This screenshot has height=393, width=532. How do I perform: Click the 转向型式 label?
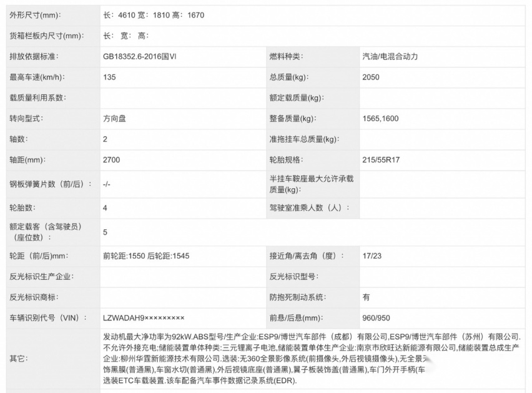[26, 119]
